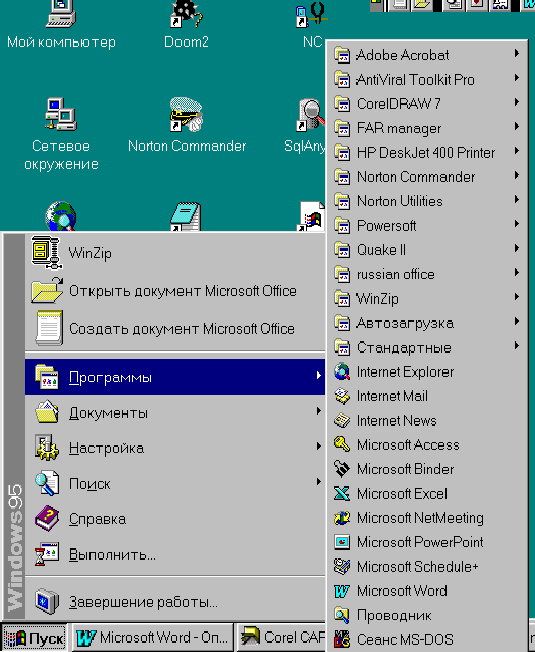Expand the Norton Utilities submenu arrow
Screen dimensions: 535x652
pos(517,199)
